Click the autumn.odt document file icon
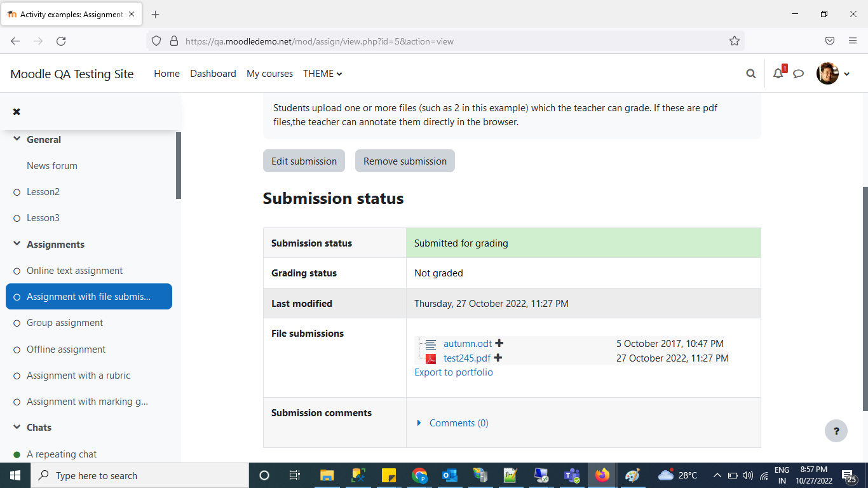This screenshot has height=488, width=868. tap(431, 344)
